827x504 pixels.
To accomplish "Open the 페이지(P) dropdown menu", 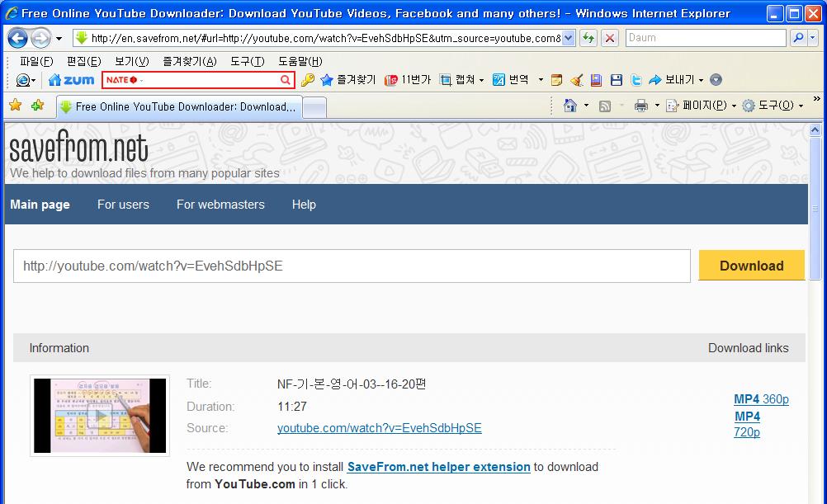I will click(703, 106).
